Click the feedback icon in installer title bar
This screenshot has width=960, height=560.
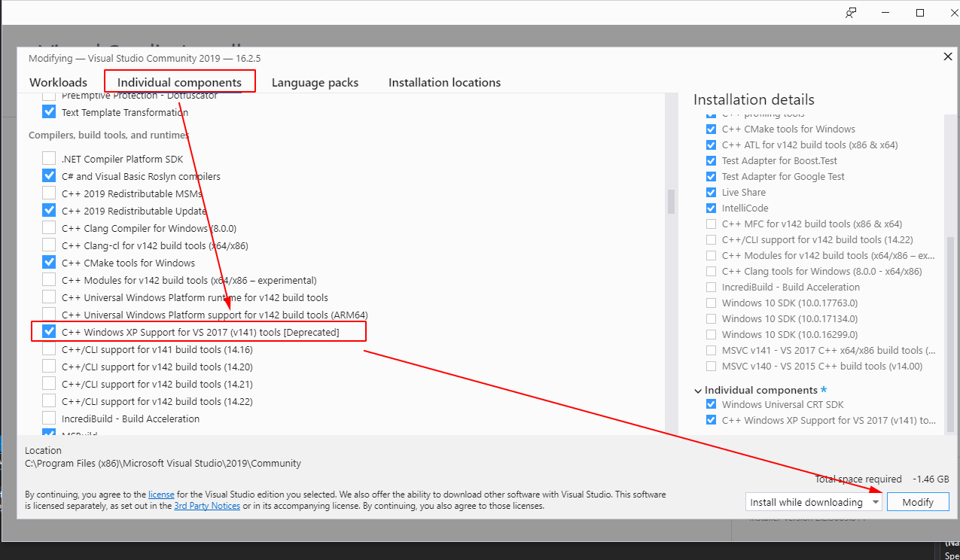pos(851,13)
